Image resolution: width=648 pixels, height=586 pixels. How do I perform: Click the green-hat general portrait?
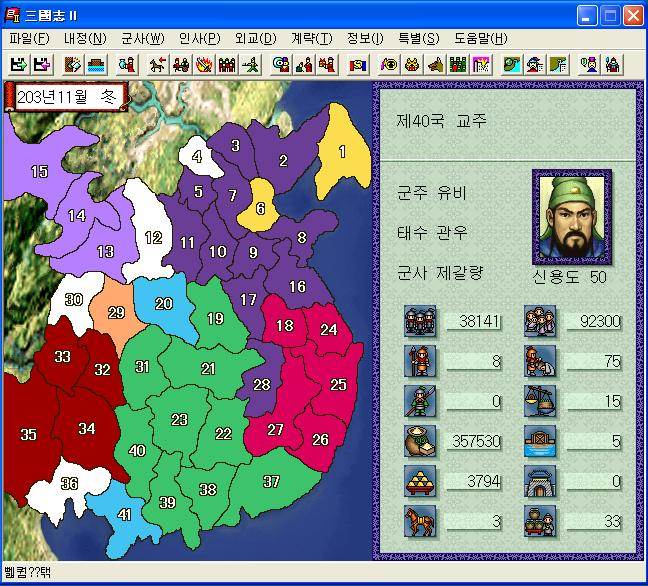coord(572,217)
